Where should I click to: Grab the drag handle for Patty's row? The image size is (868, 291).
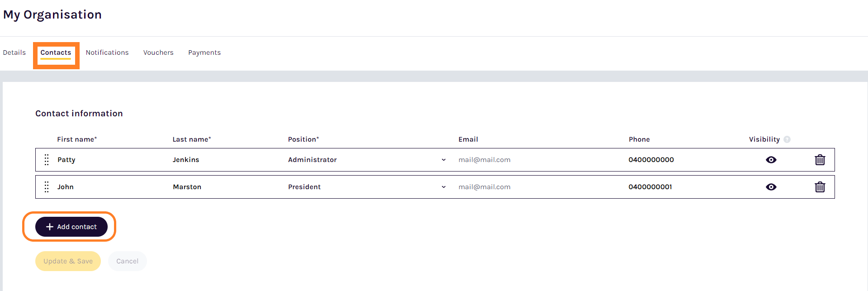point(47,160)
